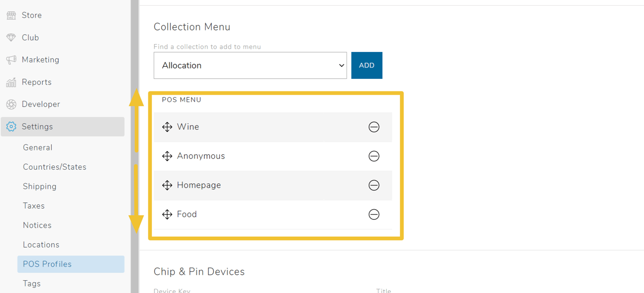Open Reports via the bar chart icon

10,82
